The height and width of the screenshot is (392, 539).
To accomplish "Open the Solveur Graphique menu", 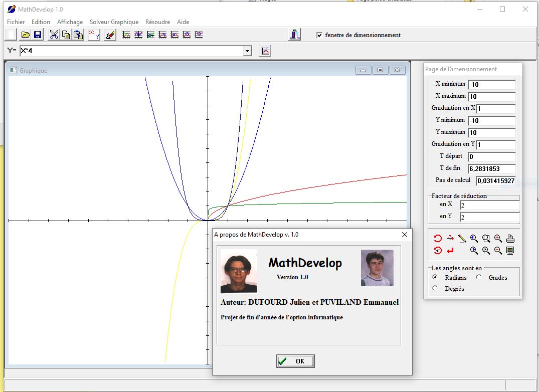I will [114, 22].
